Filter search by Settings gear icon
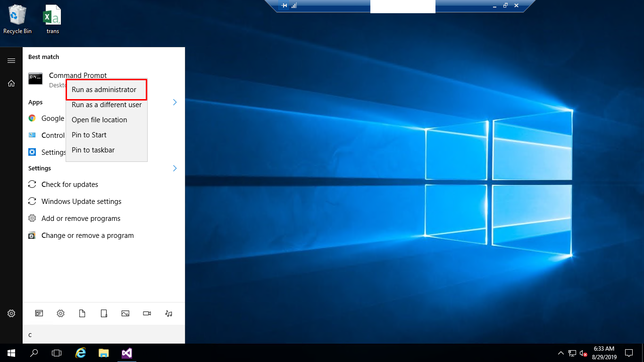644x362 pixels. 60,313
